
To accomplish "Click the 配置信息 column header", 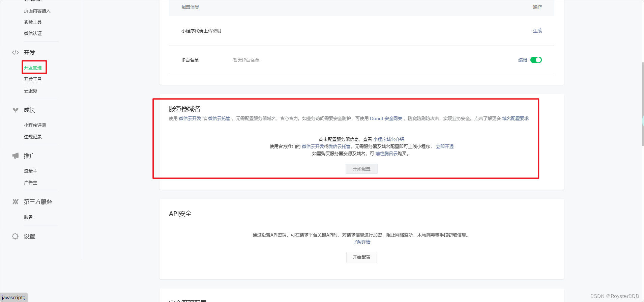I will point(190,7).
